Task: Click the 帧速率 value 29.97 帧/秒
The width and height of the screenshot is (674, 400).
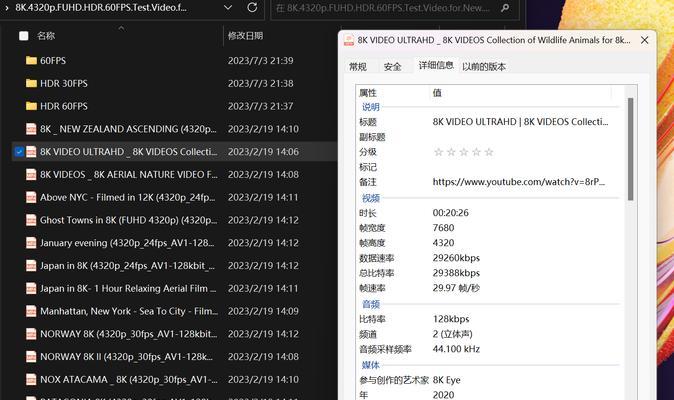Action: coord(456,288)
